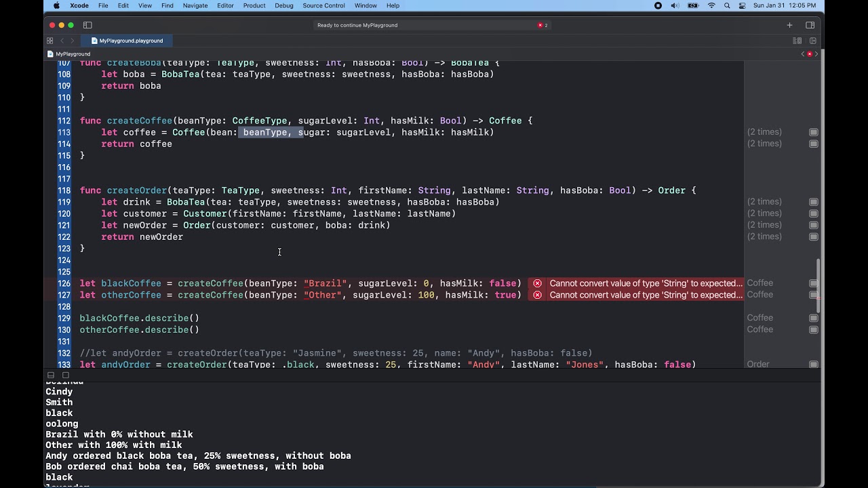Open the Xcode menu

[79, 5]
